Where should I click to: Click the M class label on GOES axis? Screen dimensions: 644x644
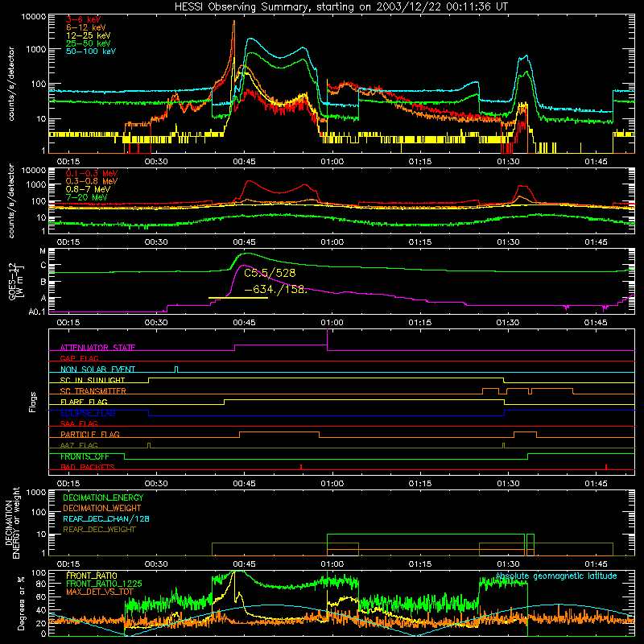(x=43, y=251)
